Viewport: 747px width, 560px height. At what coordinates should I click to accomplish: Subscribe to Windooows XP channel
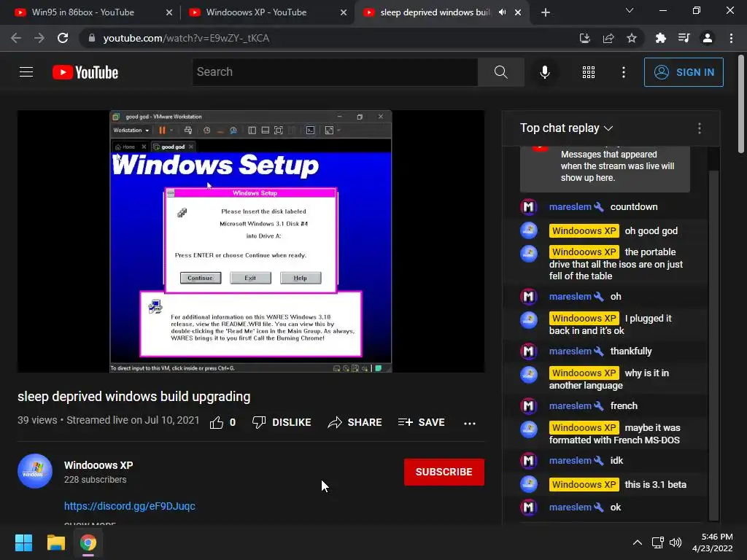tap(444, 472)
